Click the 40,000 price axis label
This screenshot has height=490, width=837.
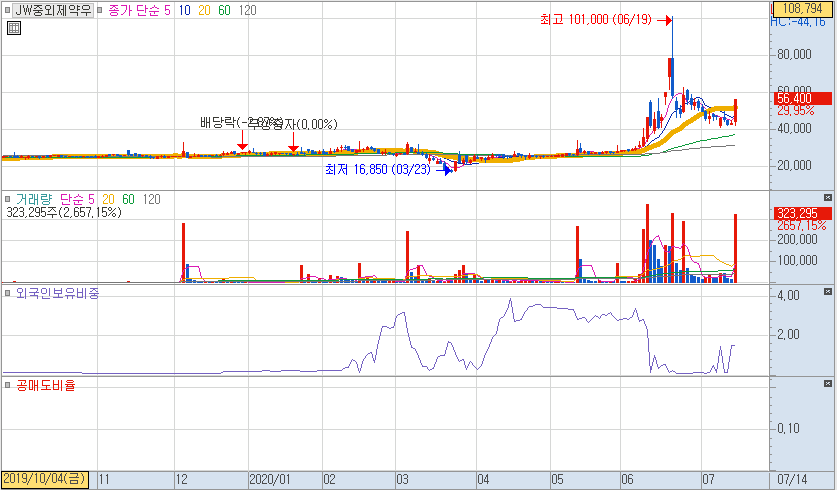794,129
